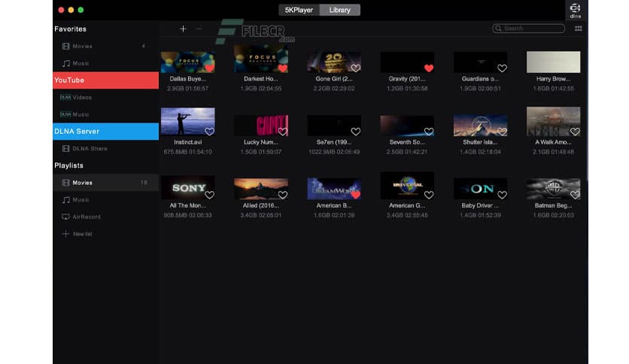The height and width of the screenshot is (364, 629).
Task: Focus the Search input field
Action: point(529,29)
